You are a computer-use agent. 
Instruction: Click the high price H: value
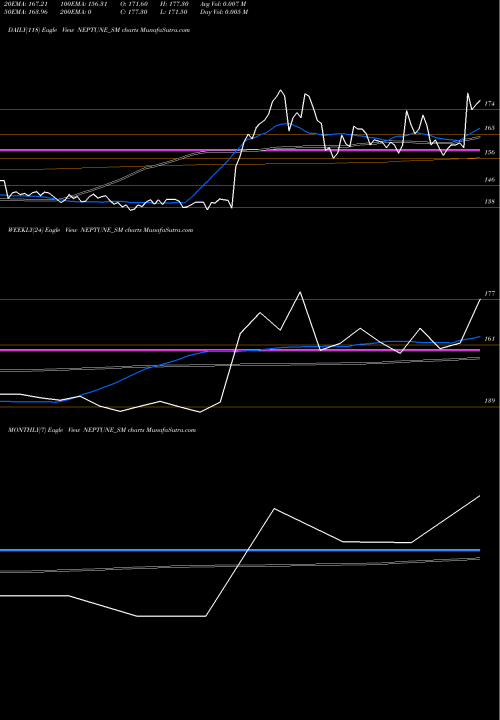click(x=174, y=4)
